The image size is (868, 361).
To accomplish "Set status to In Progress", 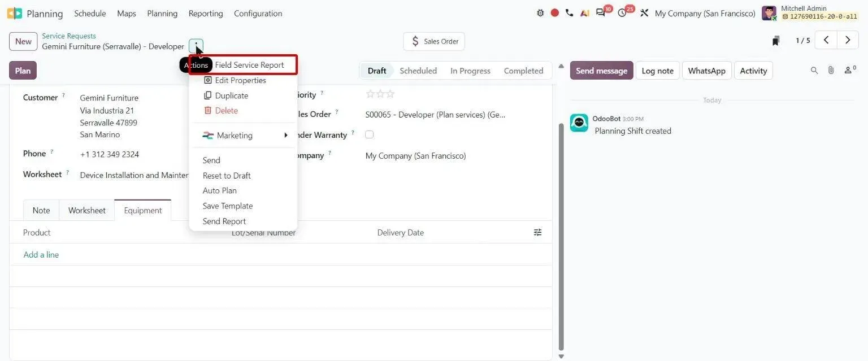I will pyautogui.click(x=470, y=71).
